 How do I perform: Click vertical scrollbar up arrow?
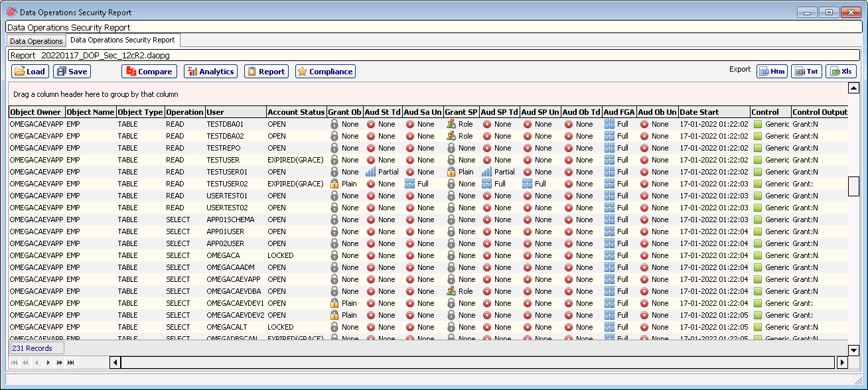point(854,88)
